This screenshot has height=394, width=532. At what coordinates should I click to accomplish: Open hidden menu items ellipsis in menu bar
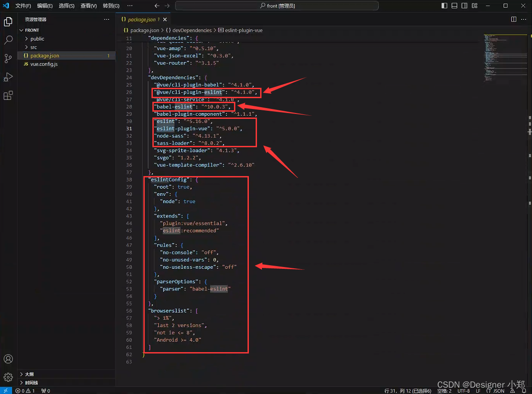[130, 6]
